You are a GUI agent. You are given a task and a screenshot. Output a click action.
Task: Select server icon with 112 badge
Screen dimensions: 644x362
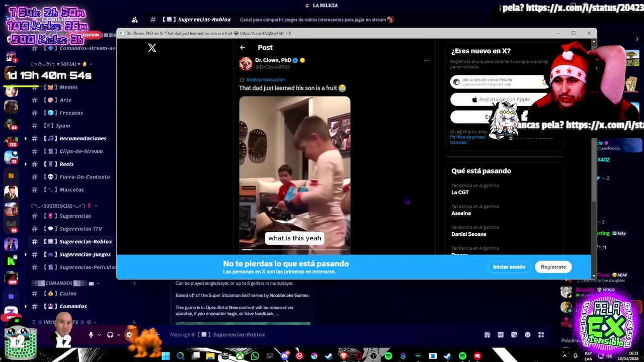click(x=11, y=140)
